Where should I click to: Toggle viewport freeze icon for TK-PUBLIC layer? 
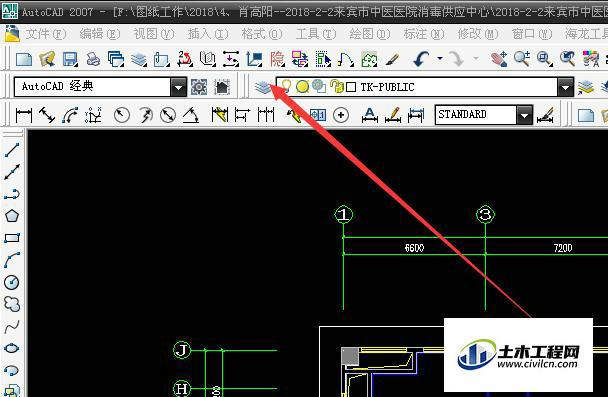[319, 86]
